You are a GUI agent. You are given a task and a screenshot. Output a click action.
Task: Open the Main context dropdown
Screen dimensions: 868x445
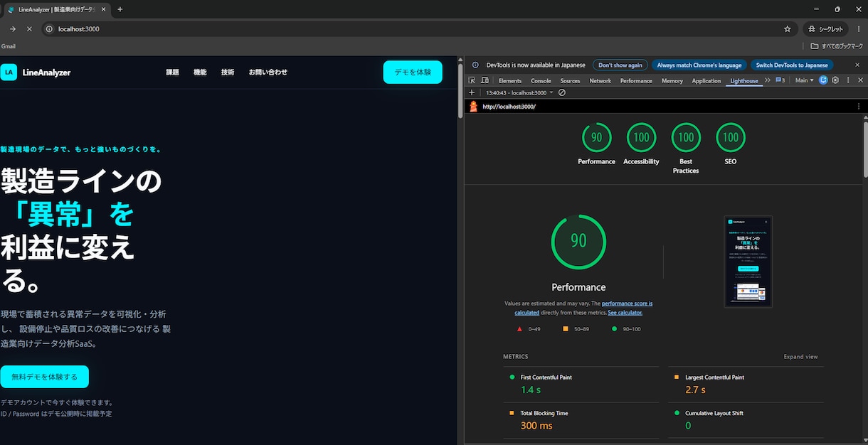coord(804,80)
